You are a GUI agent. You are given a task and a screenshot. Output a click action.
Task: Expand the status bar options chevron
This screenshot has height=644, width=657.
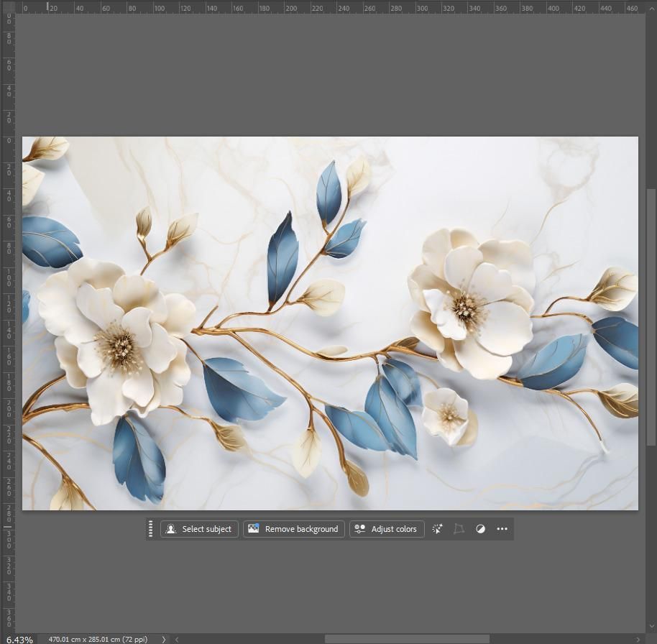click(164, 640)
